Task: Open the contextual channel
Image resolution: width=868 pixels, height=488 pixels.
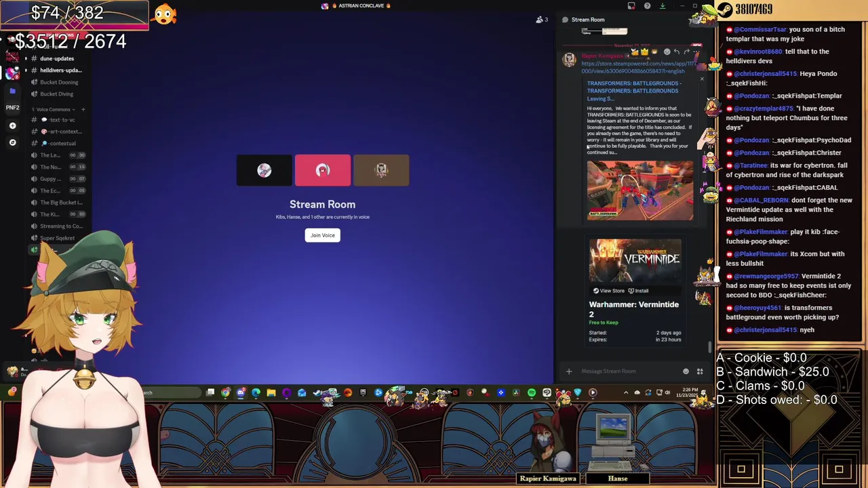Action: [x=58, y=143]
